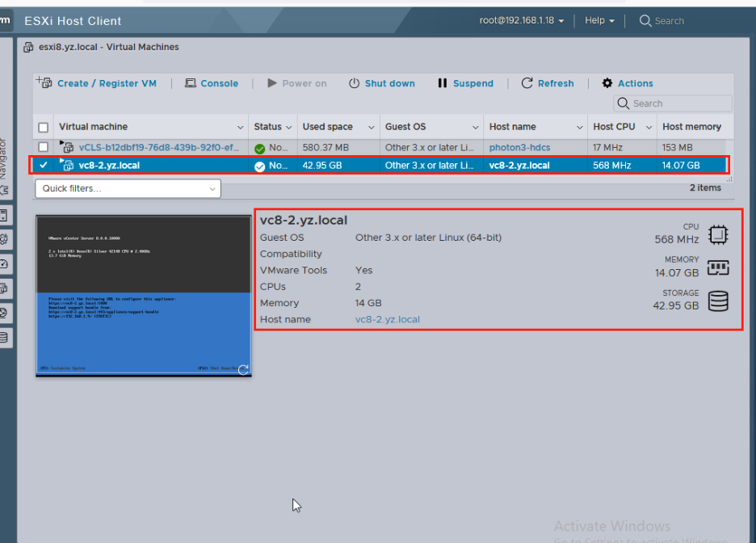Screen dimensions: 756x543
Task: Open the root@192.168.1.18 user menu
Action: [x=522, y=20]
